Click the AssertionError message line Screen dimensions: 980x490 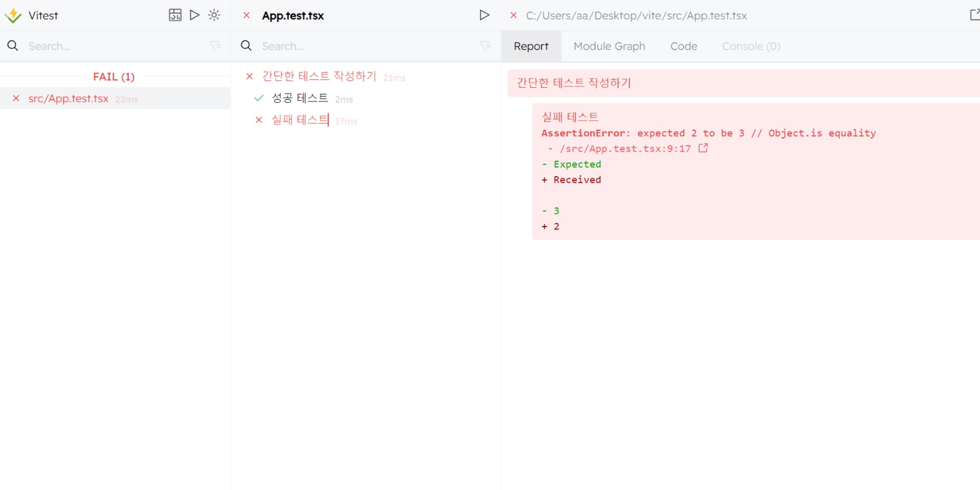tap(708, 133)
